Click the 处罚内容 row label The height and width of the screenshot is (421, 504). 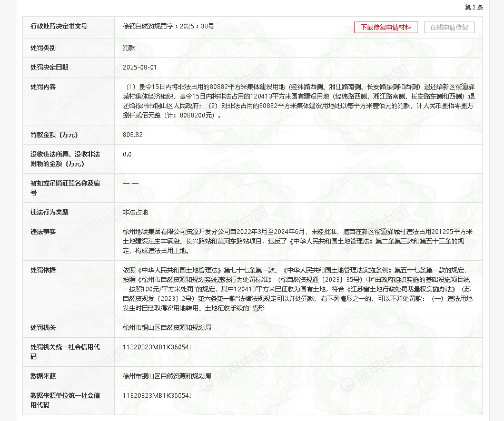click(x=43, y=87)
